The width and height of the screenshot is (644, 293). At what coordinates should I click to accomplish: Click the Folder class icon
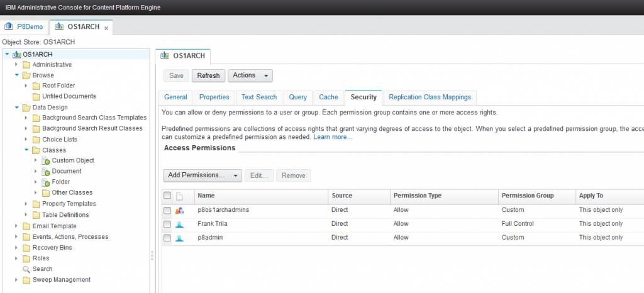[x=45, y=182]
